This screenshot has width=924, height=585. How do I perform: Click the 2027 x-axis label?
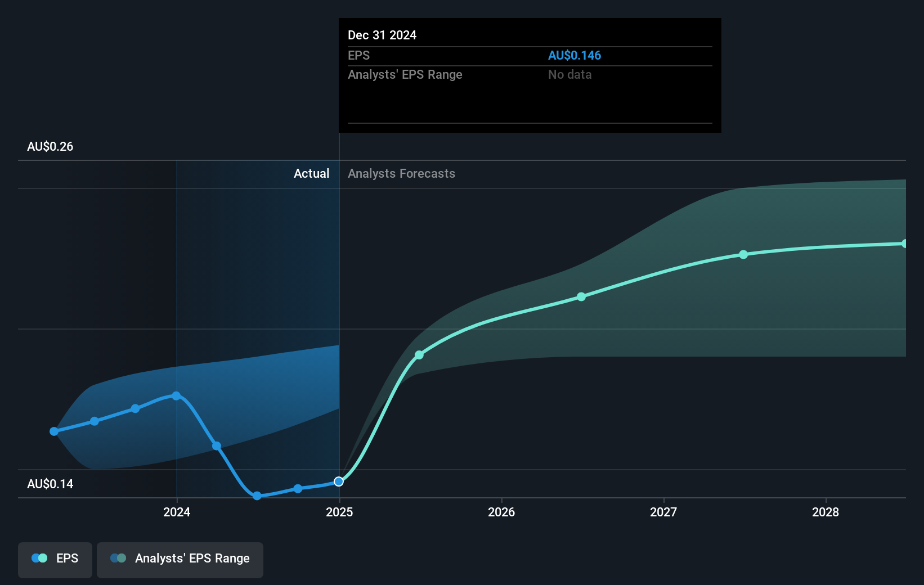pyautogui.click(x=663, y=512)
